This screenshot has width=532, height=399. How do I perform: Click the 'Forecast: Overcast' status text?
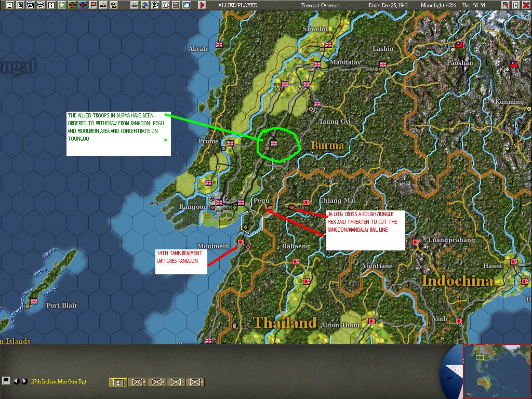[320, 5]
